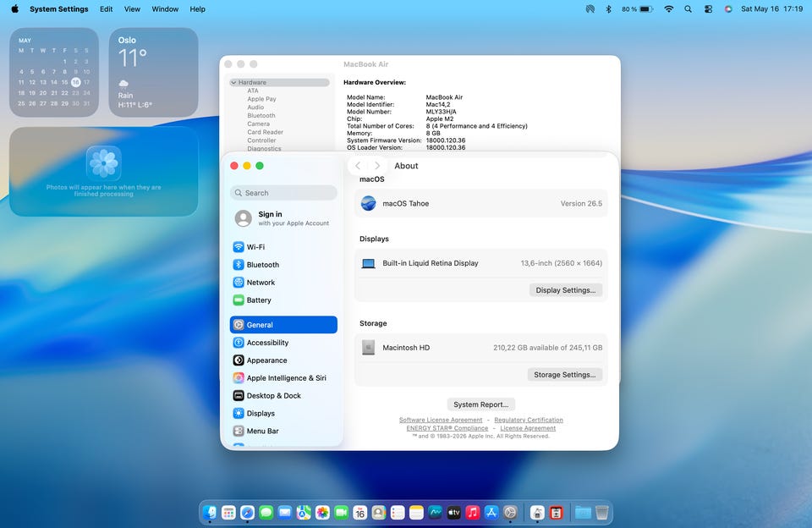This screenshot has height=528, width=812.
Task: Open Desktop & Dock settings
Action: (283, 395)
